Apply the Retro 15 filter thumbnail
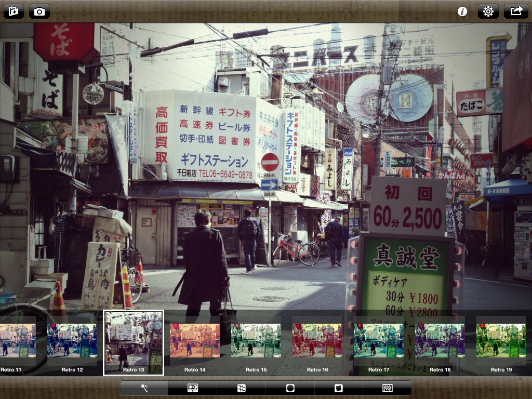Image resolution: width=532 pixels, height=399 pixels. pyautogui.click(x=256, y=341)
